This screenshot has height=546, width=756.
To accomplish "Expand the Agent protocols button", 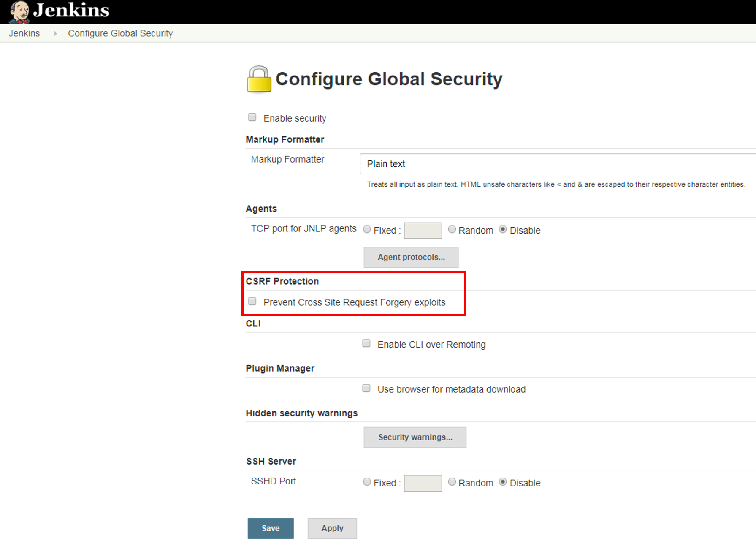I will (x=411, y=257).
